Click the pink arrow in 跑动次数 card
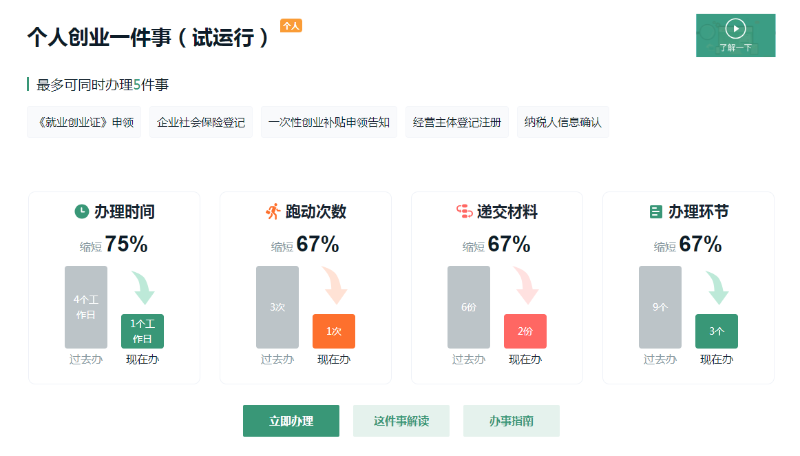The height and width of the screenshot is (456, 800). point(335,286)
